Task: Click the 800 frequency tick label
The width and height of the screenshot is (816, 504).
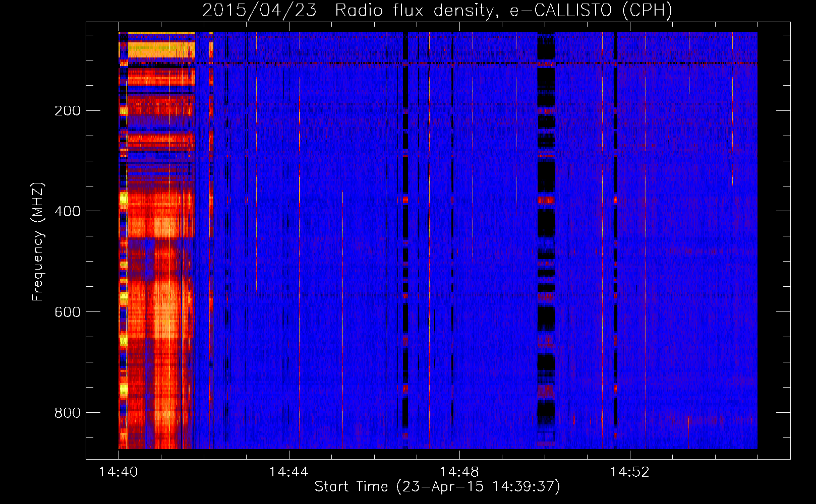Action: [67, 413]
